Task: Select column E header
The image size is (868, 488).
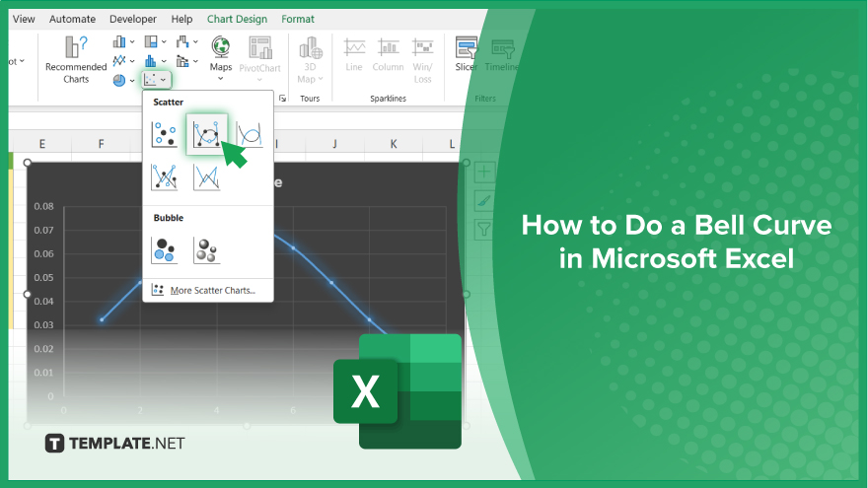Action: [42, 144]
